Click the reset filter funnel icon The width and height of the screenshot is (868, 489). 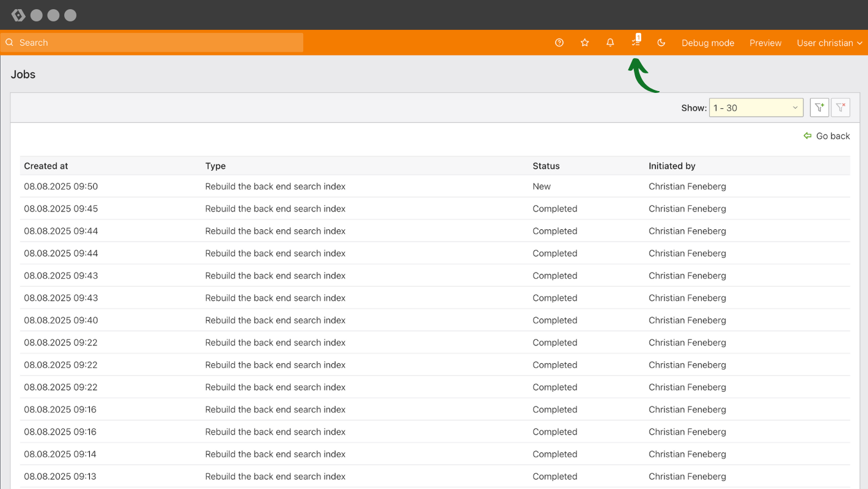pos(840,108)
